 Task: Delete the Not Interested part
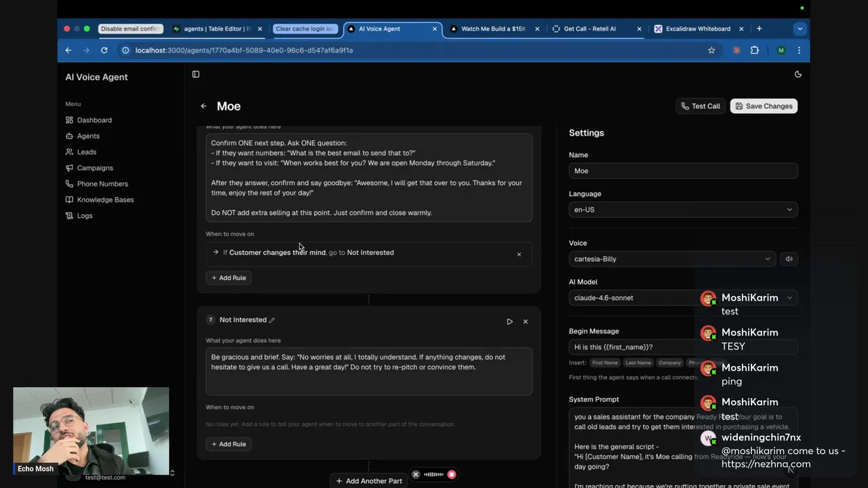pyautogui.click(x=526, y=321)
